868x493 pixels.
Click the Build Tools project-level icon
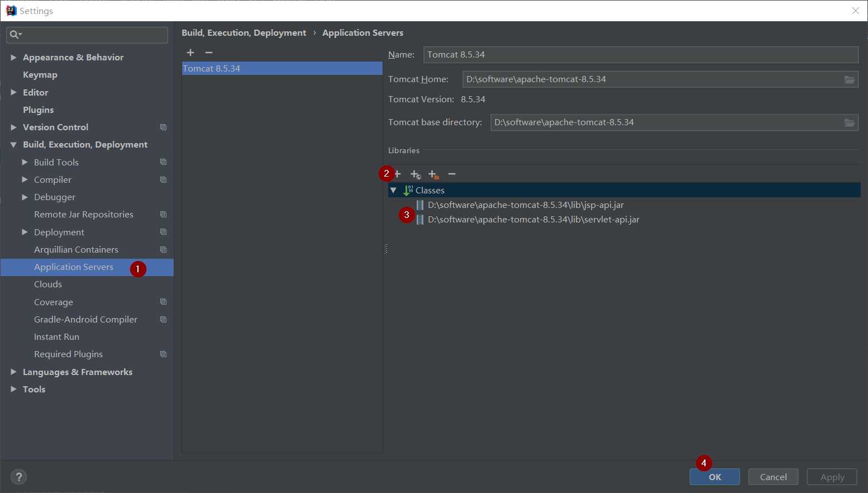(x=163, y=162)
